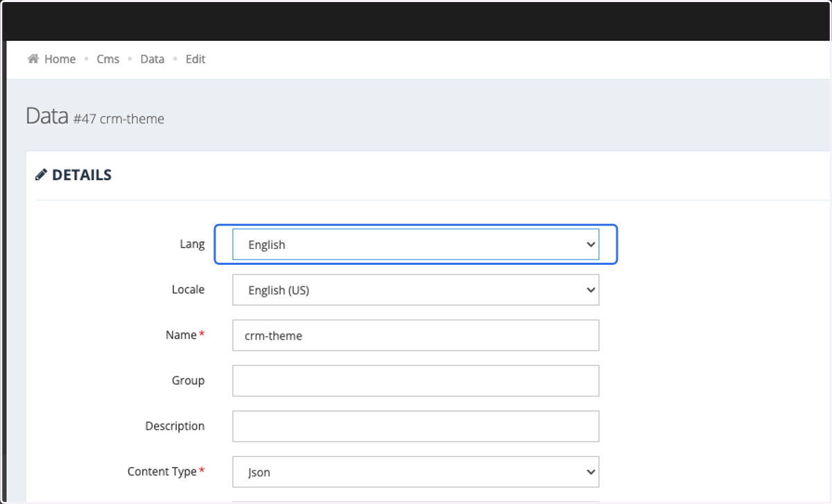Viewport: 832px width, 504px height.
Task: Open the Lang dropdown showing English
Action: coord(415,244)
